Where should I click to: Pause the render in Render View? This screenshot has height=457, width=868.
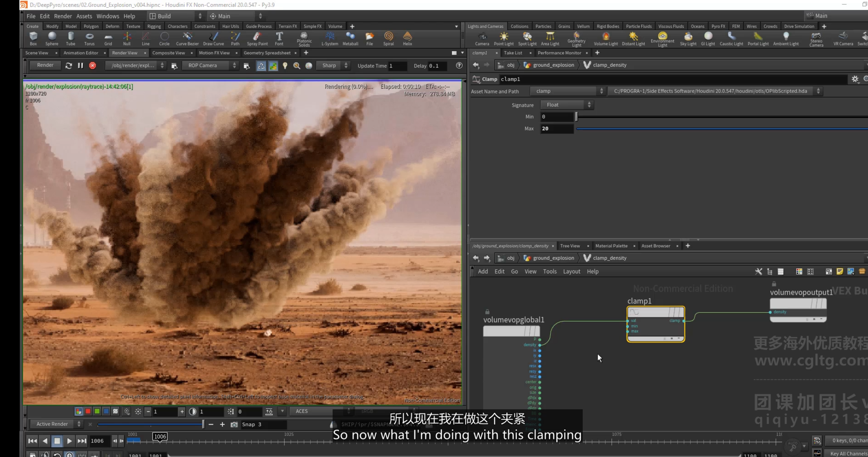80,66
